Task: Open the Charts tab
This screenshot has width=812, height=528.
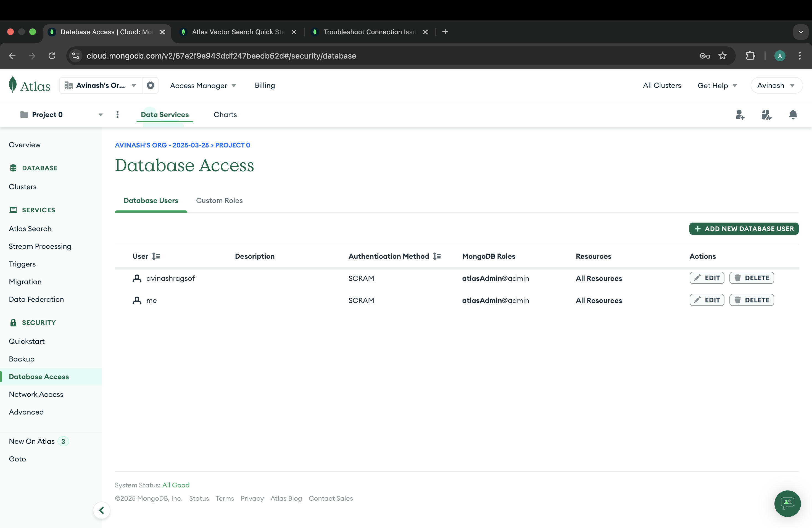Action: tap(225, 115)
